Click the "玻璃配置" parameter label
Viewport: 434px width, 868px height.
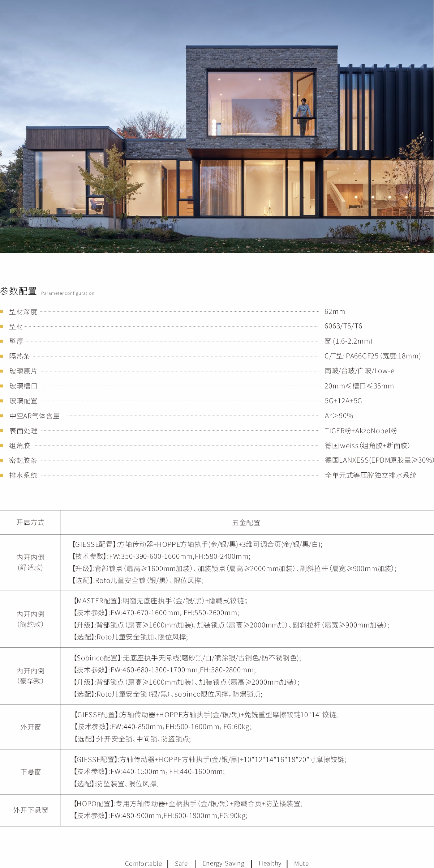click(x=23, y=401)
